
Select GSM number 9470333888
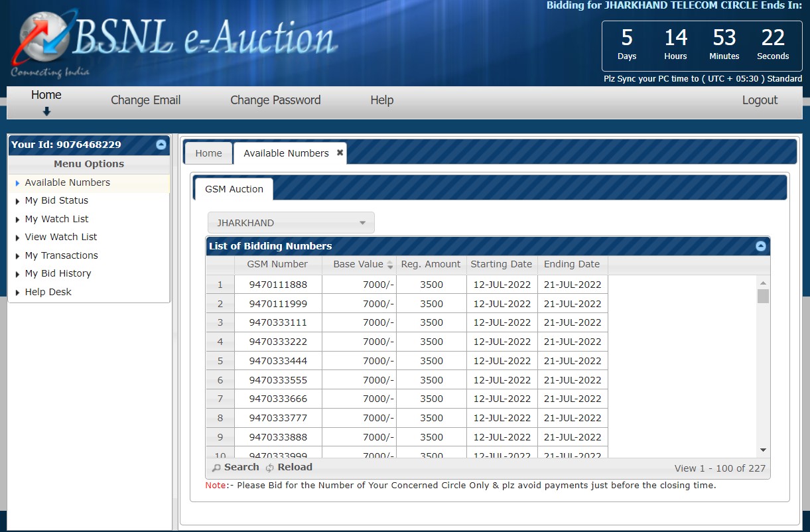point(278,437)
